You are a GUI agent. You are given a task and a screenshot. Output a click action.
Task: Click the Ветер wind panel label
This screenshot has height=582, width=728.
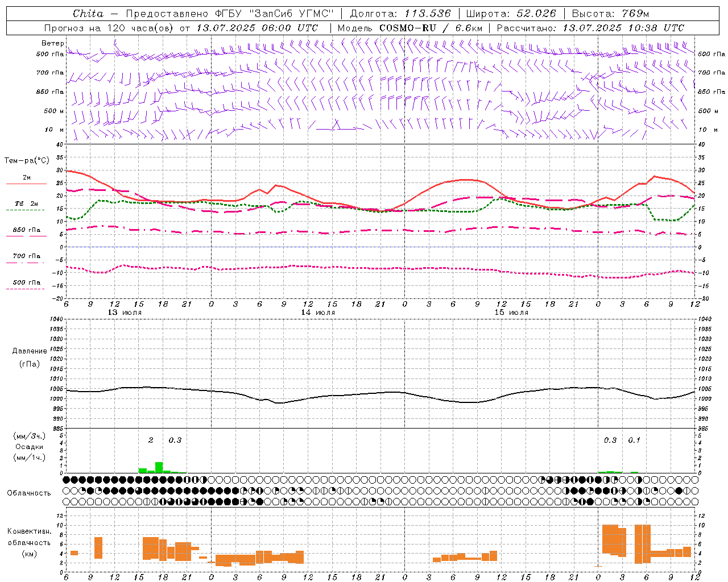(52, 43)
